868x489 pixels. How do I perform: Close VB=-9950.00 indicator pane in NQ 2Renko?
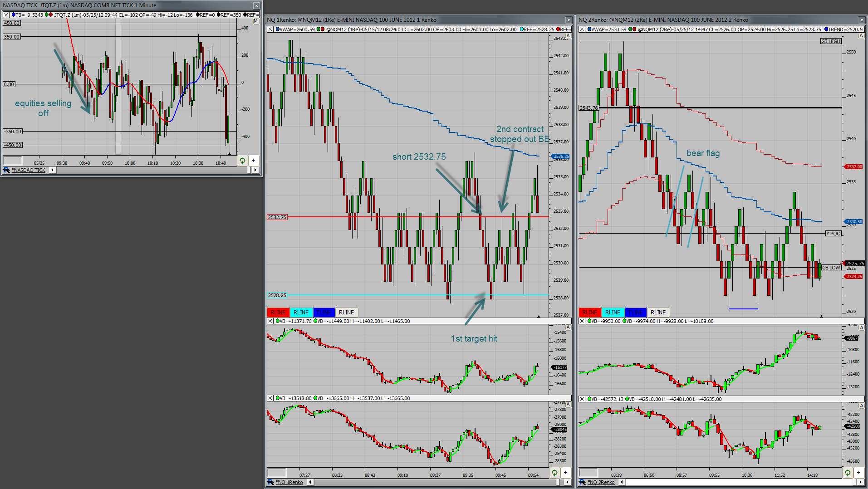pyautogui.click(x=582, y=321)
